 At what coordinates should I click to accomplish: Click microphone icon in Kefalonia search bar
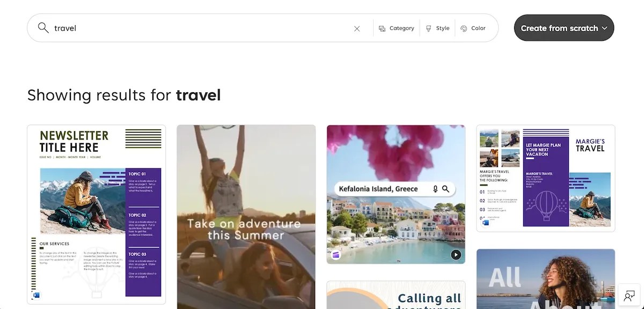click(435, 189)
